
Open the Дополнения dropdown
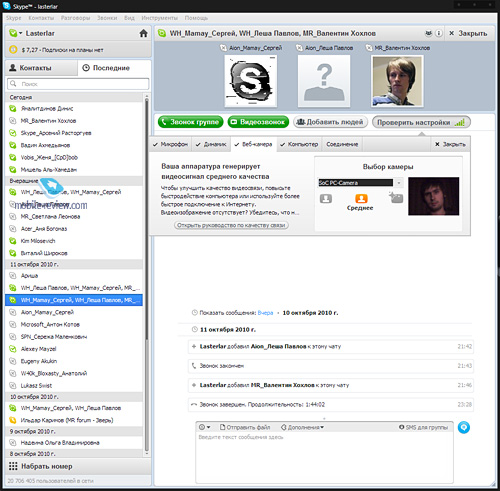pos(302,427)
